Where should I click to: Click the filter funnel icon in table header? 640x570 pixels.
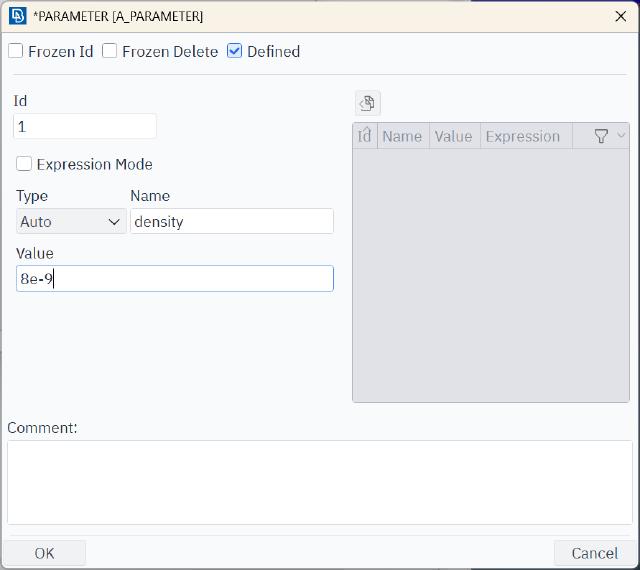tap(601, 136)
